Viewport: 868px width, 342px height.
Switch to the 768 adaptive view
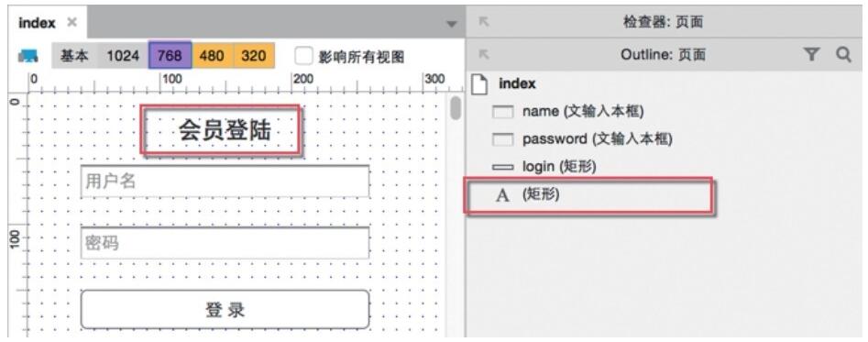tap(170, 55)
